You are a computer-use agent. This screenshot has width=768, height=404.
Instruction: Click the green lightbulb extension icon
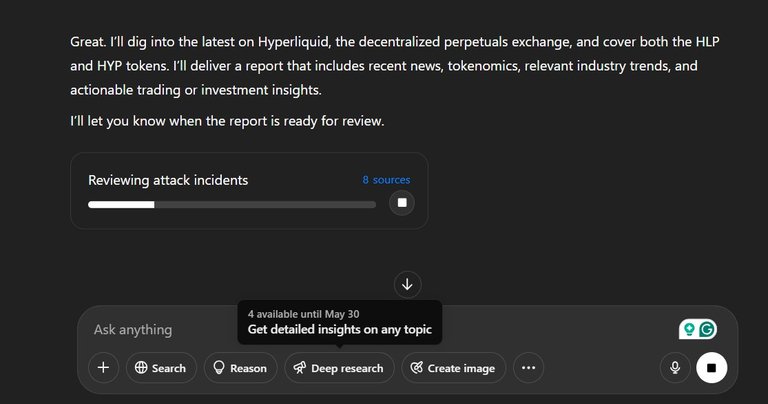689,330
